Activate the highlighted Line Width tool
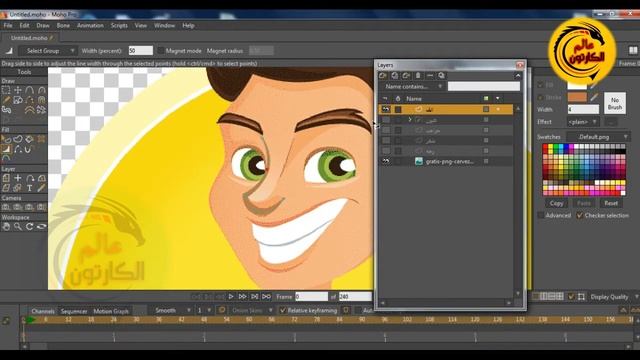The width and height of the screenshot is (640, 360). 6,149
